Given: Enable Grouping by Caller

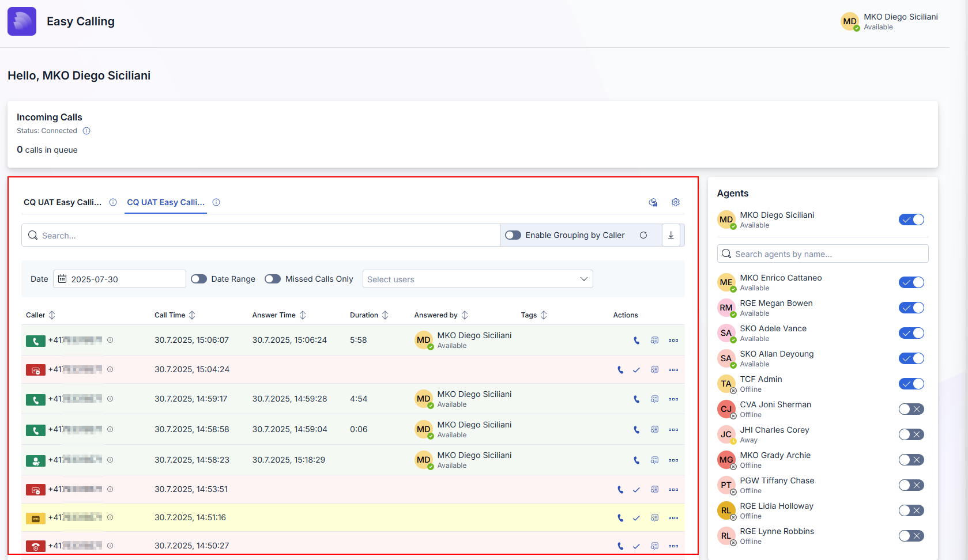Looking at the screenshot, I should (x=513, y=235).
